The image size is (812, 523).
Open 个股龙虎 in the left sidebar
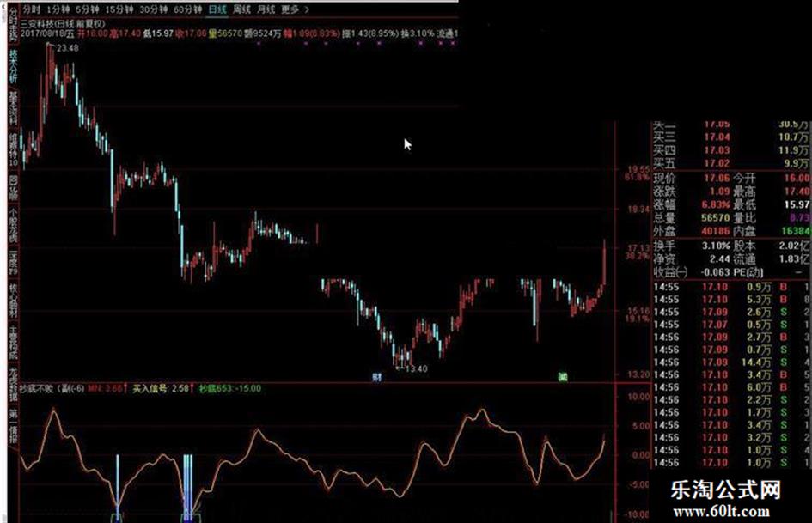(13, 226)
